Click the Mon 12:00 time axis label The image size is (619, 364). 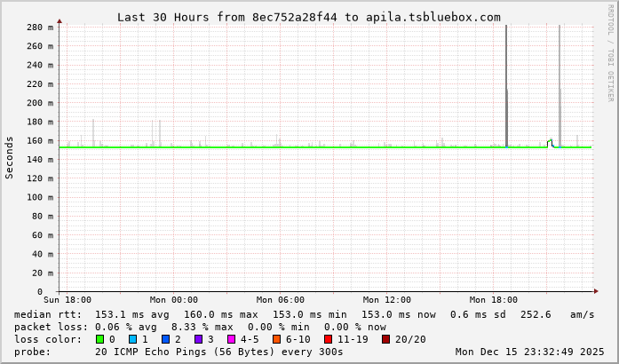click(387, 300)
